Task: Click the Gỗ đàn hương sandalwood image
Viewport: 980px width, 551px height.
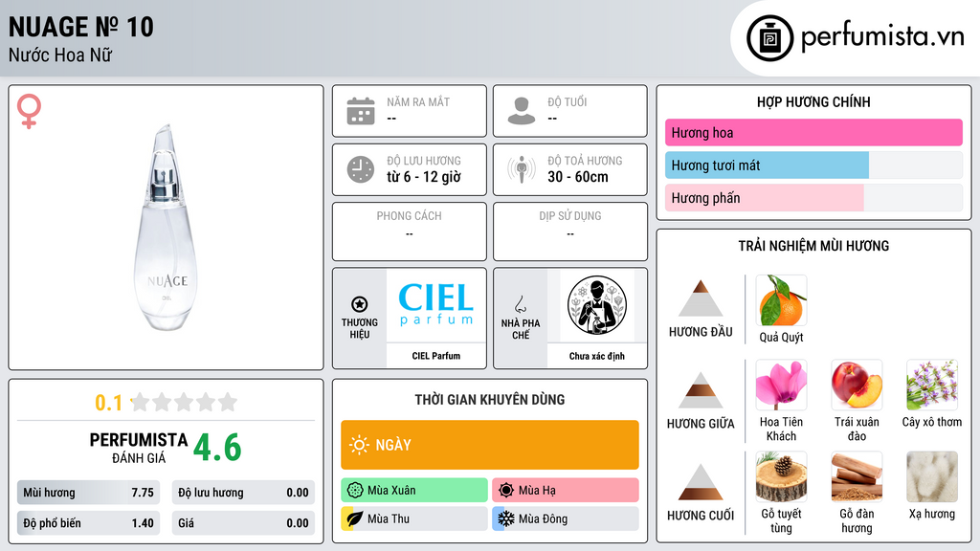Action: pyautogui.click(x=857, y=476)
